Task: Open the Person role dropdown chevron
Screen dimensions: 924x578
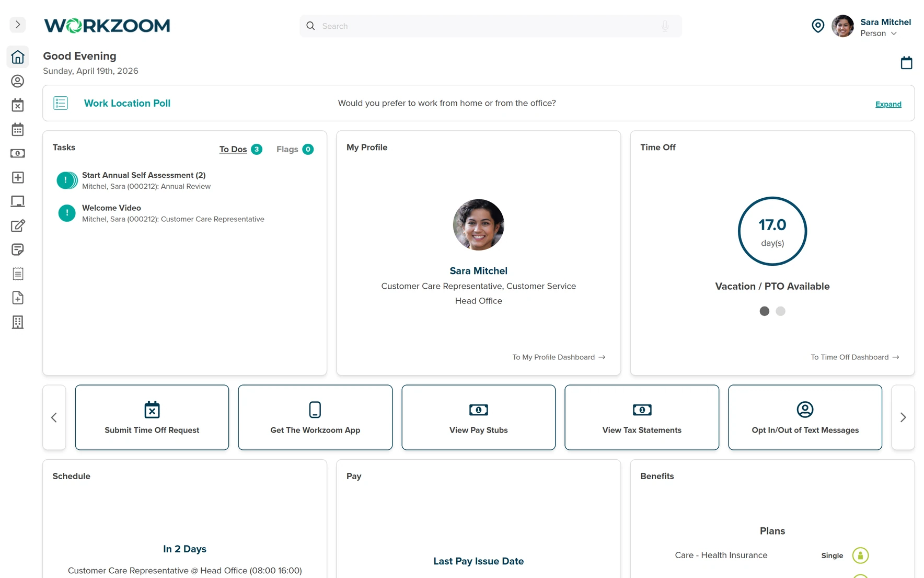Action: (894, 33)
